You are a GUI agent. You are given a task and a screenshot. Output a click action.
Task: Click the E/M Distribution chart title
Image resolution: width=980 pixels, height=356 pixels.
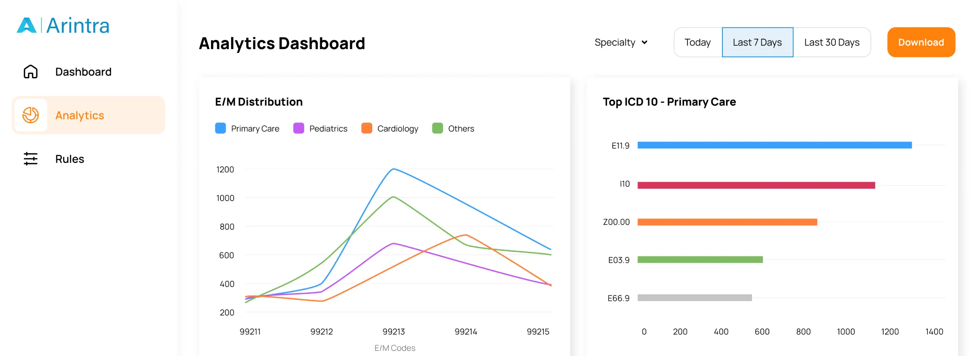[258, 102]
